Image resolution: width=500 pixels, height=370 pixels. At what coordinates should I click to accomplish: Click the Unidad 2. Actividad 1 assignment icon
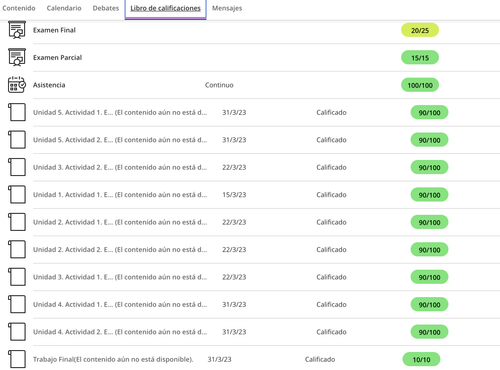(x=17, y=222)
